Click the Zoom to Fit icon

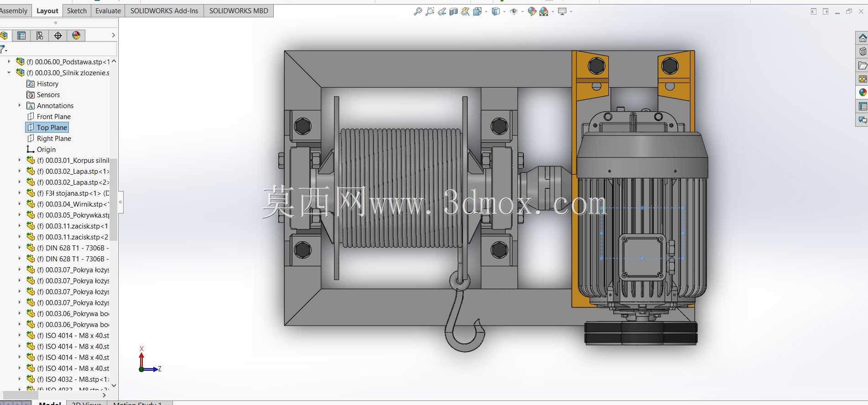418,11
